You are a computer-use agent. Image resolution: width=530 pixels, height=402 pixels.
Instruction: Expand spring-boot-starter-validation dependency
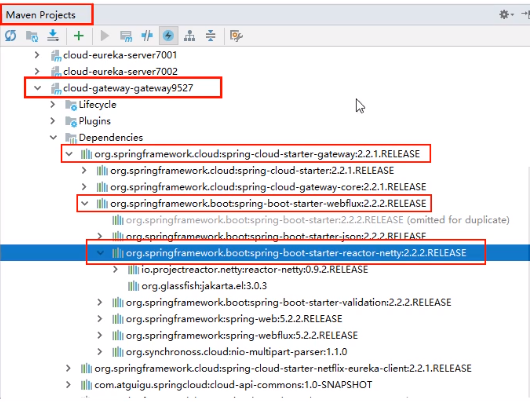point(100,302)
